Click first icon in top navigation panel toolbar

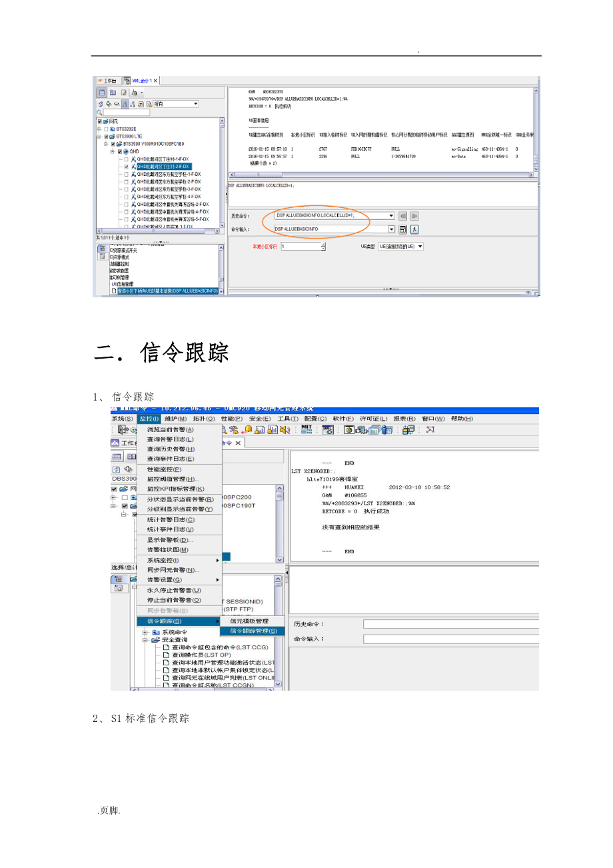(102, 93)
